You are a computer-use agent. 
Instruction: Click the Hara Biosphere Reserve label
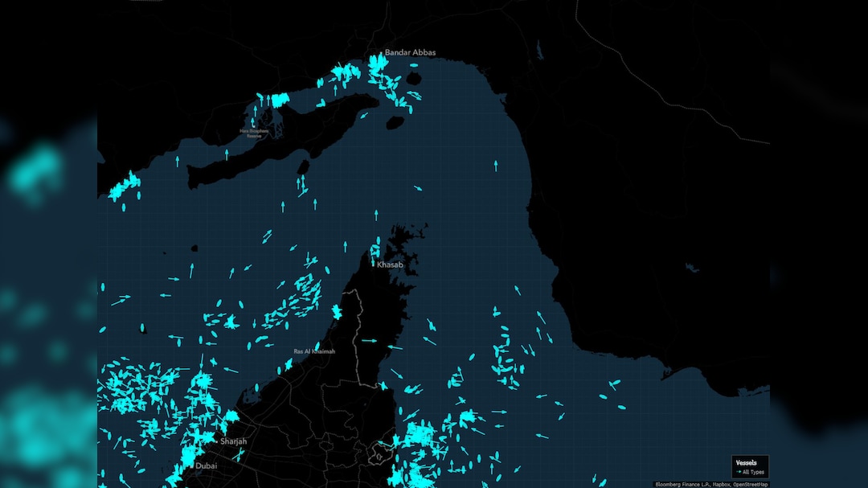[x=253, y=133]
